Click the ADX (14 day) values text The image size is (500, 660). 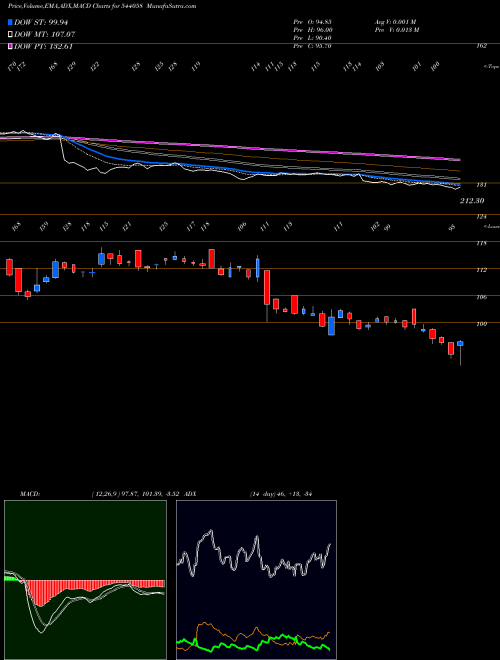(x=280, y=493)
